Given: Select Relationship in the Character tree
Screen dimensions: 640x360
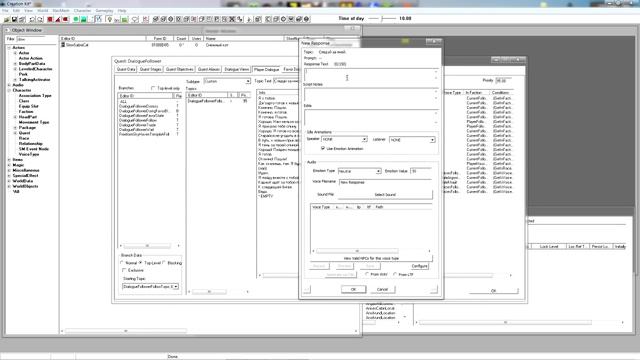Looking at the screenshot, I should click(31, 144).
